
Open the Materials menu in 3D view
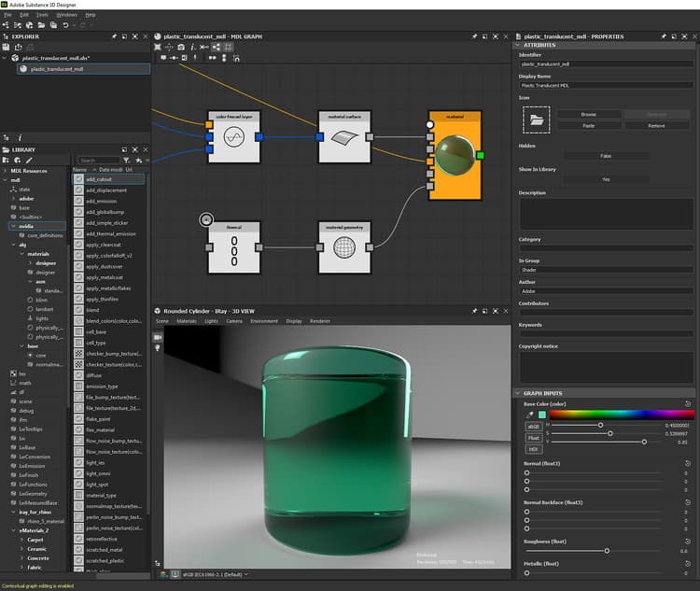pyautogui.click(x=188, y=320)
